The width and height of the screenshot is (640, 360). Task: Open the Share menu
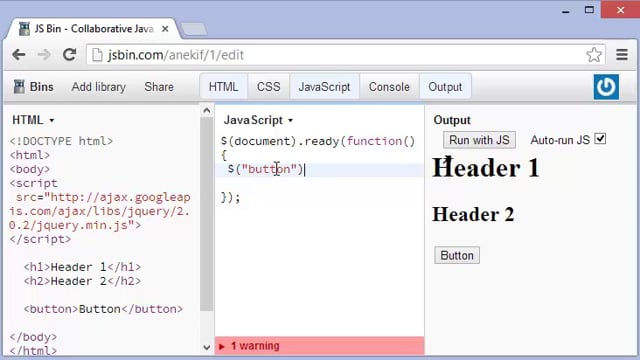(x=159, y=87)
